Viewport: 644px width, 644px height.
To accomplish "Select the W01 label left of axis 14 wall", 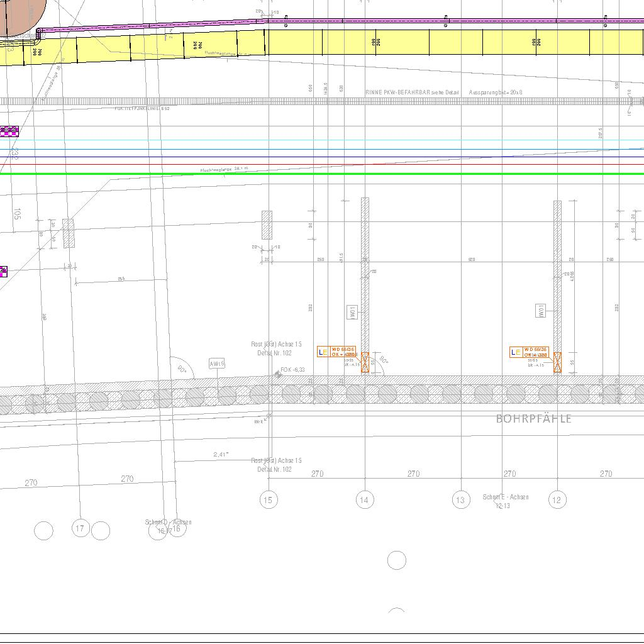I will point(352,311).
